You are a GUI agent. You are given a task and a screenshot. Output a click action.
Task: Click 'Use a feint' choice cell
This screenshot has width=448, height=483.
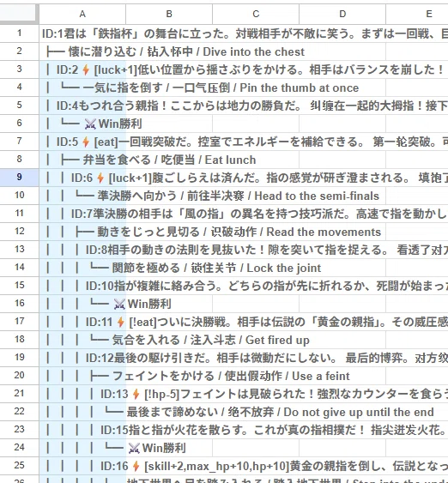(x=197, y=376)
